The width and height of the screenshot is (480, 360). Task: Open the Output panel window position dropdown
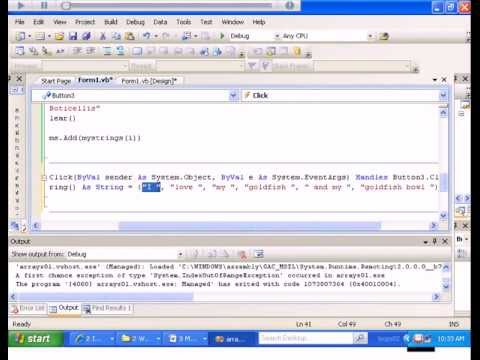(x=426, y=242)
